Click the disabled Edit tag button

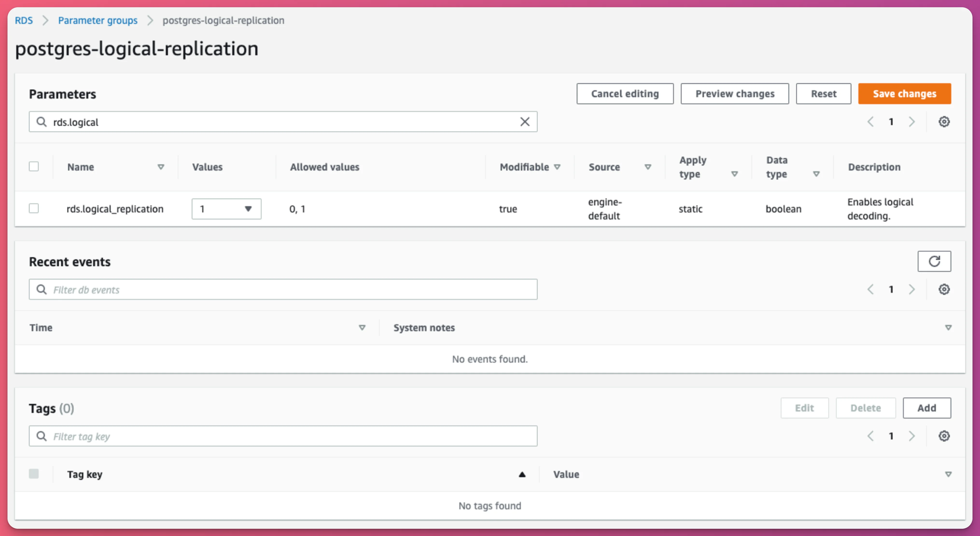coord(805,408)
